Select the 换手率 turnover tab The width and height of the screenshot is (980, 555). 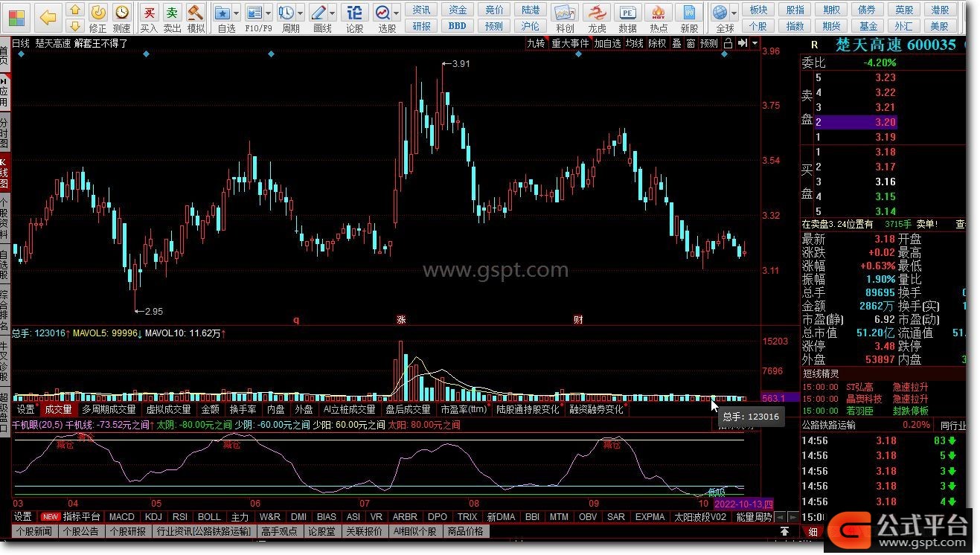click(x=243, y=409)
